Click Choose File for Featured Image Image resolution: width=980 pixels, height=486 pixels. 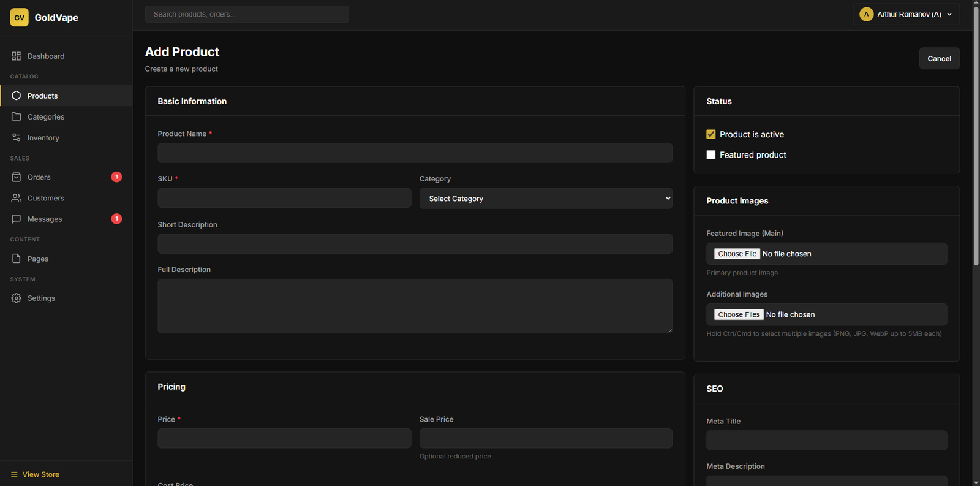[737, 254]
